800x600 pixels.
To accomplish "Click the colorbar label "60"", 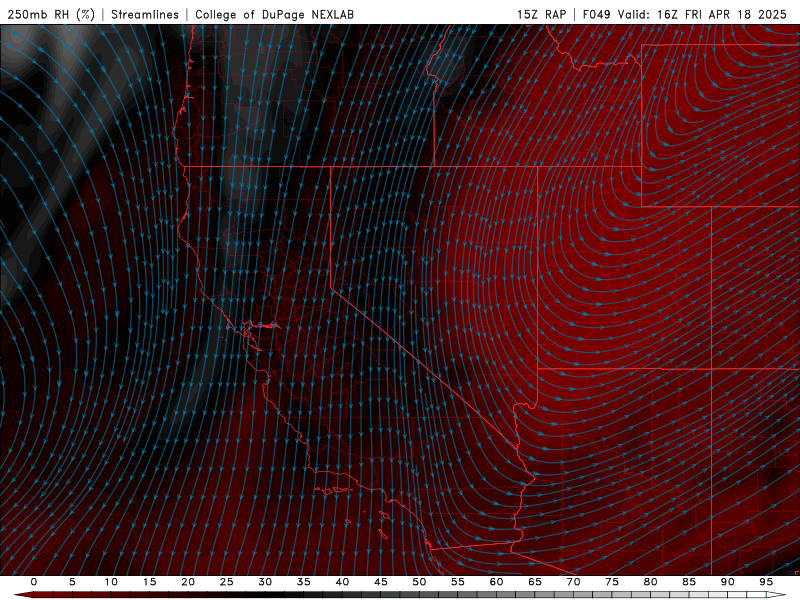I will [x=496, y=582].
